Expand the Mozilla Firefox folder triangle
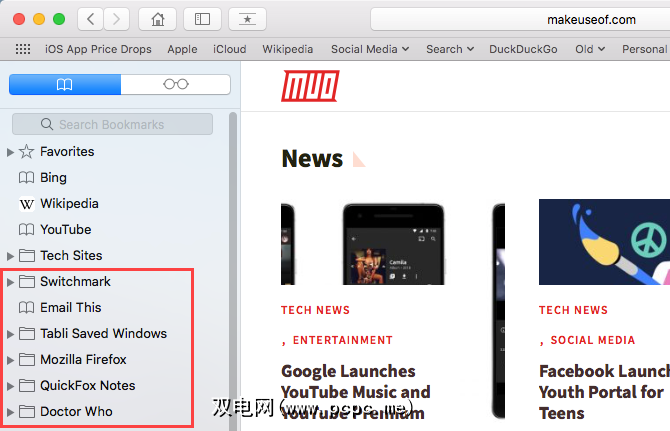 coord(11,360)
